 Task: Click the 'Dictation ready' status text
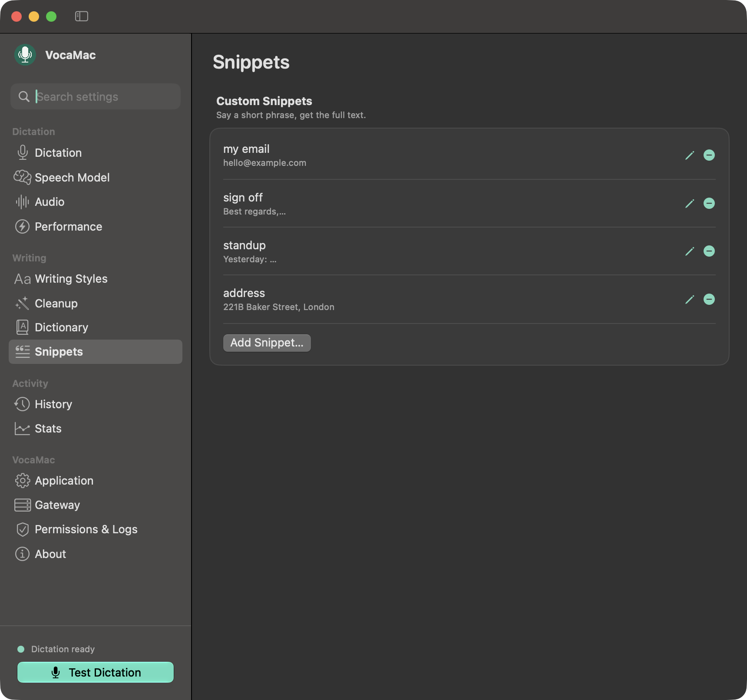click(x=63, y=649)
